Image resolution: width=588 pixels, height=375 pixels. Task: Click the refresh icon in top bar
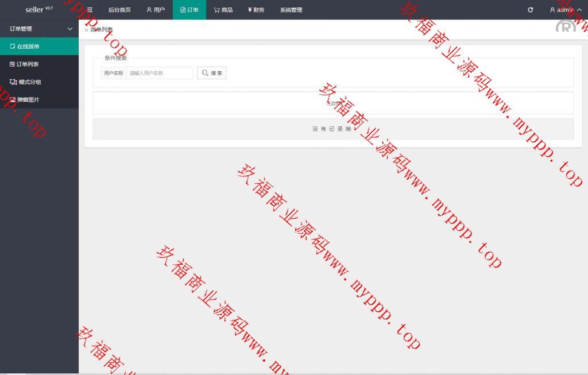tap(530, 10)
